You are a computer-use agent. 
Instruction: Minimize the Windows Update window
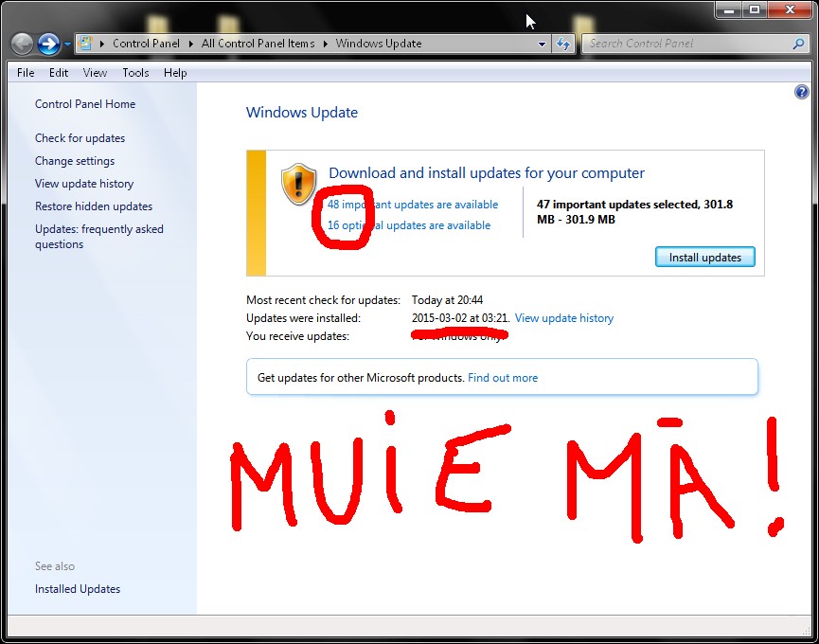click(x=729, y=9)
